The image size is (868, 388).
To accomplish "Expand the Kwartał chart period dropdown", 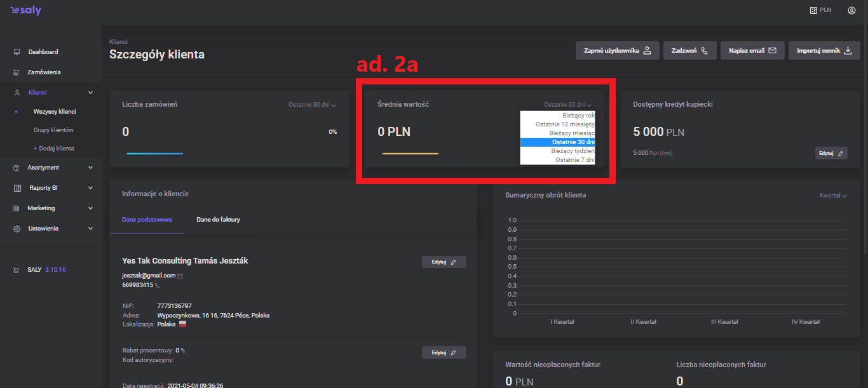I will [x=833, y=196].
